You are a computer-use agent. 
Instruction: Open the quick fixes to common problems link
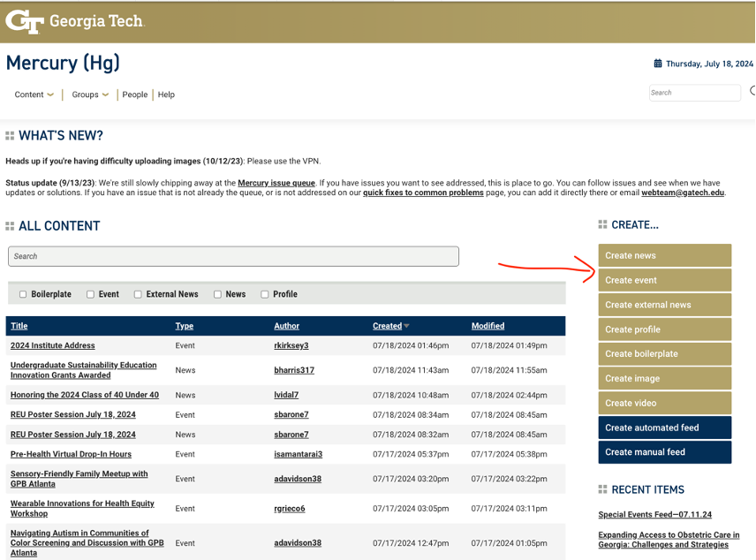point(423,193)
